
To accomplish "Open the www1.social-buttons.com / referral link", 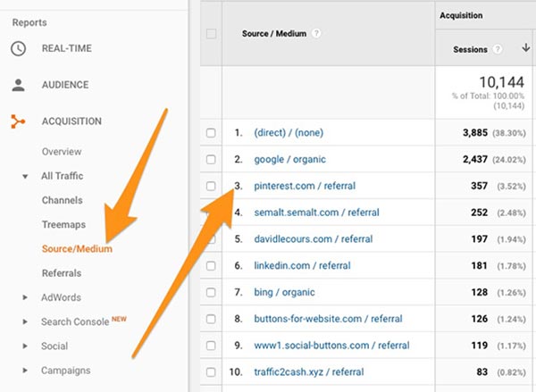I will (331, 346).
